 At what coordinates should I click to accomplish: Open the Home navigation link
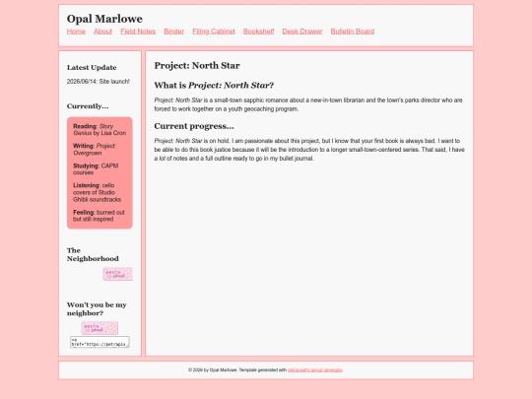[x=76, y=32]
